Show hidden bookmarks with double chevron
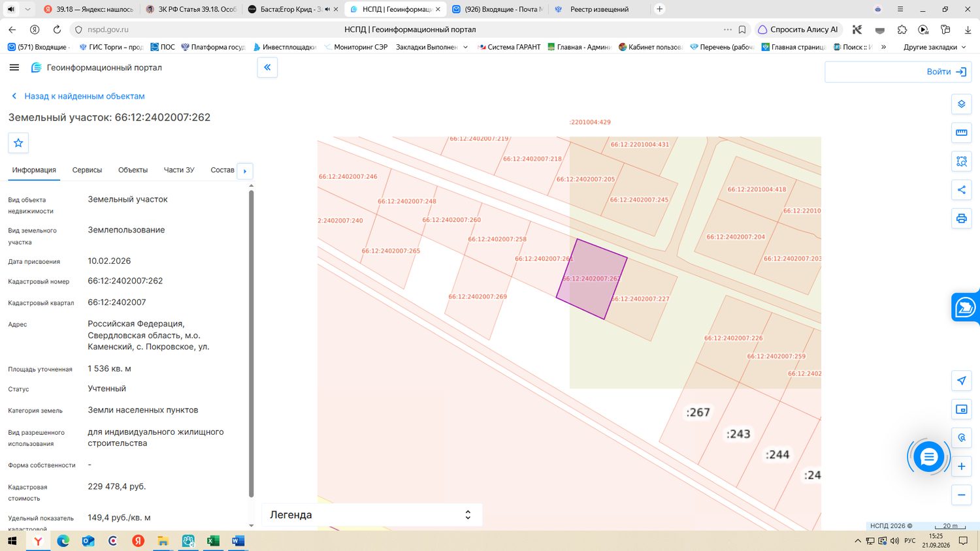This screenshot has width=980, height=551. [x=883, y=47]
